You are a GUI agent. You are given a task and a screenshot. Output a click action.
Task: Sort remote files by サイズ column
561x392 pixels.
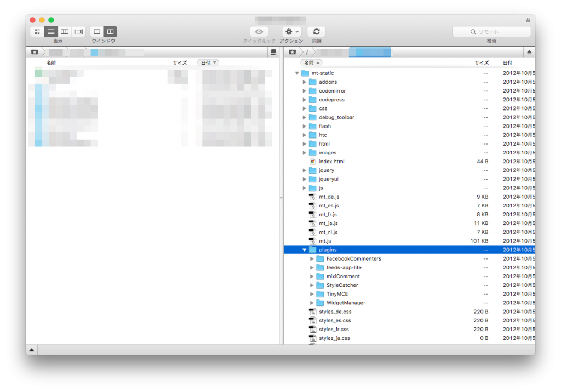click(481, 62)
